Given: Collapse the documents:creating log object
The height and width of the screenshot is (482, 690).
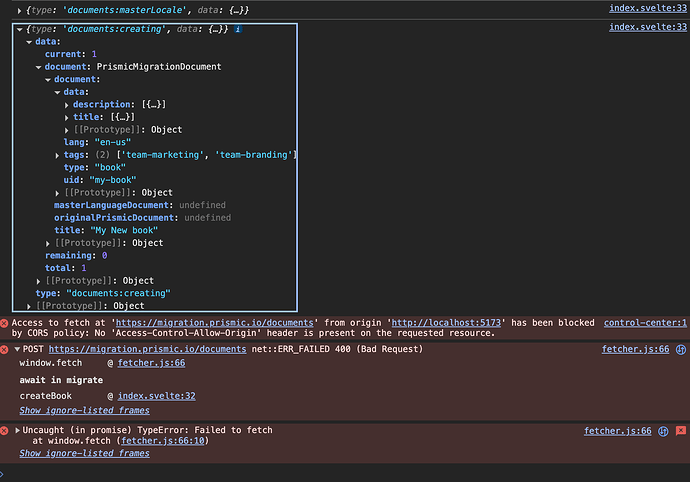Looking at the screenshot, I should 21,30.
